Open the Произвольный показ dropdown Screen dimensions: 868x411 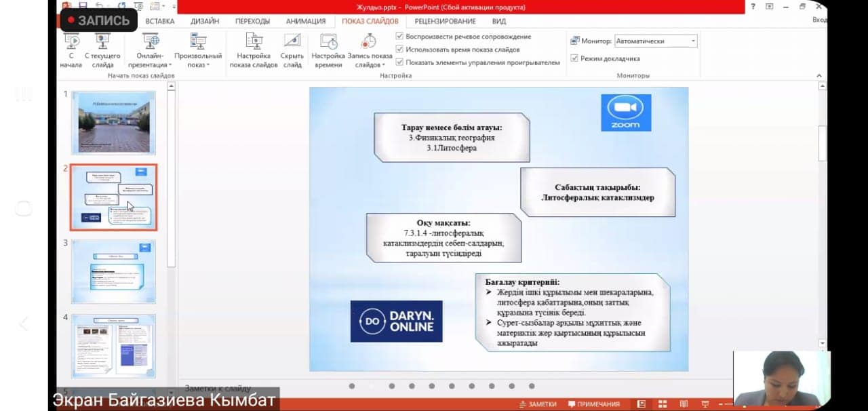click(198, 50)
